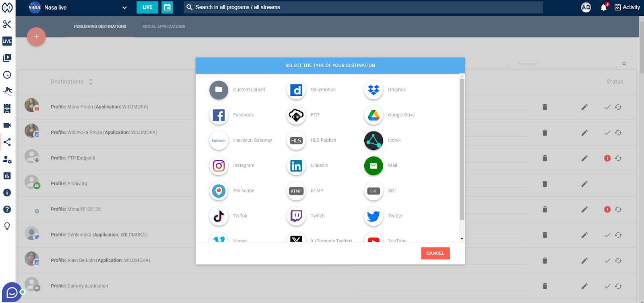Choose the FTP destination icon

tap(296, 115)
